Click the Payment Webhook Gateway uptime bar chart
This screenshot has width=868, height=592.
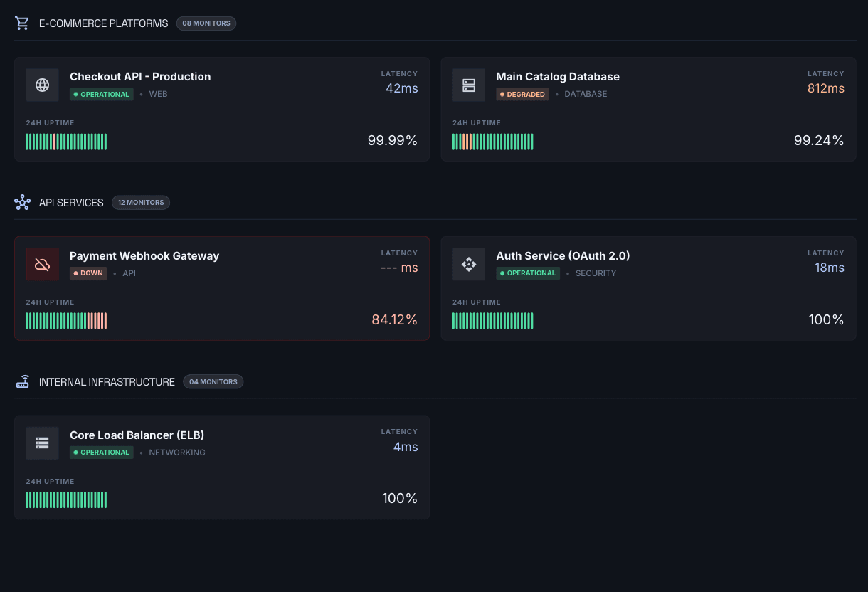point(66,321)
